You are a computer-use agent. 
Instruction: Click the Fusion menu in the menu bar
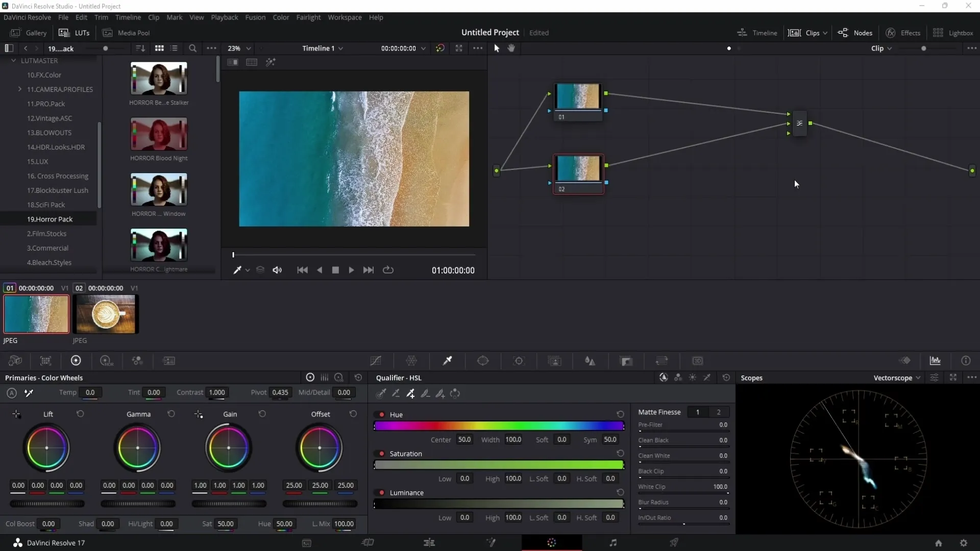tap(255, 17)
